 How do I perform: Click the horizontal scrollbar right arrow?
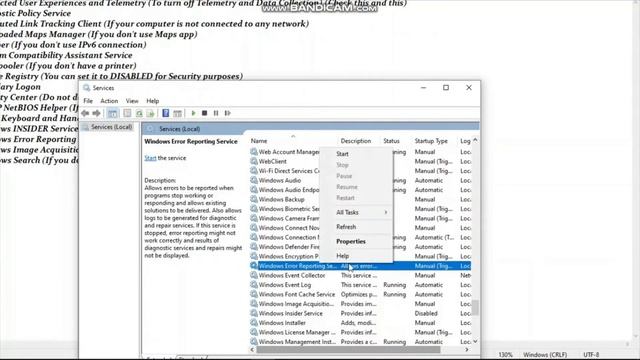(x=467, y=350)
